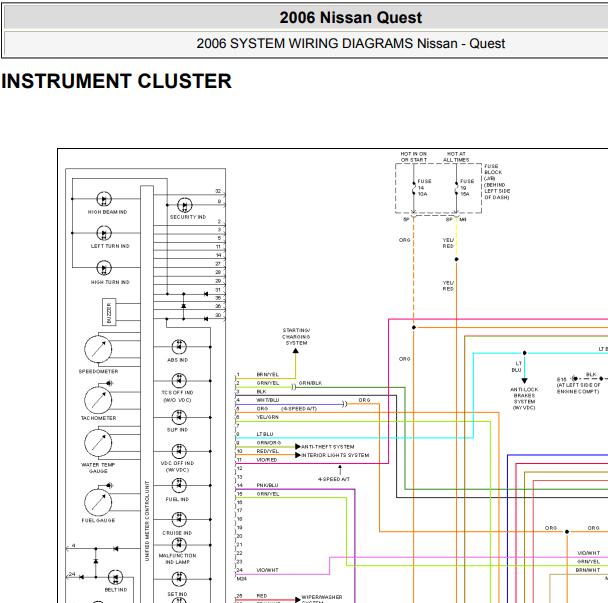Click the 'TACHOMETER' label text
This screenshot has width=608, height=603.
98,418
